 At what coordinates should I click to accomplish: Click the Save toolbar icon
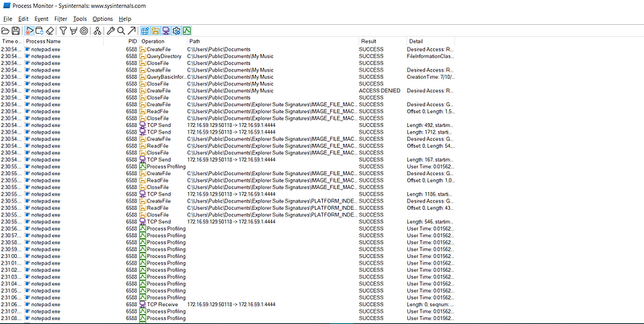[15, 31]
